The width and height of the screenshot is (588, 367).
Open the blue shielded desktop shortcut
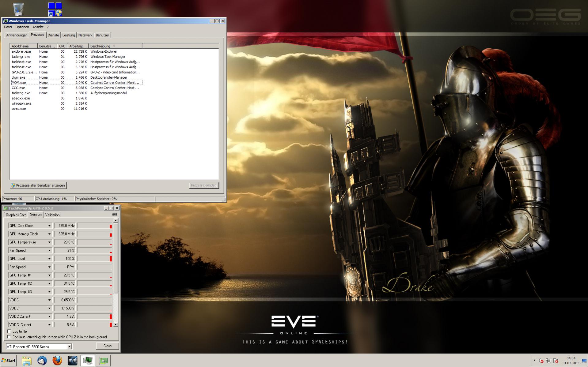coord(55,9)
